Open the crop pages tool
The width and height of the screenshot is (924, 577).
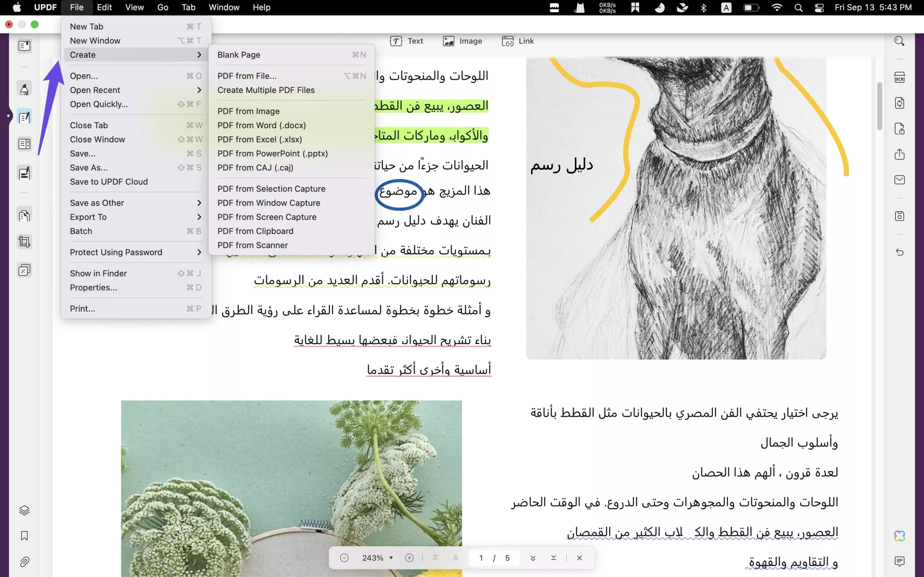24,242
